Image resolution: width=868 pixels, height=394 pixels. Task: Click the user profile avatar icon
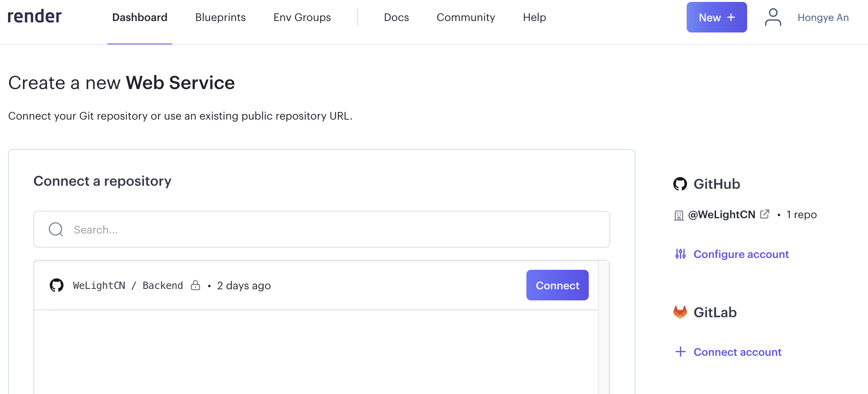773,17
